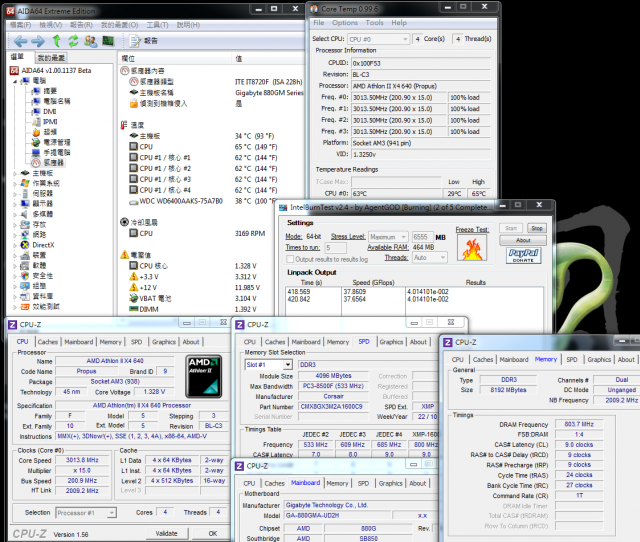Click the blue Forward arrow in AIDA64 toolbar
Screen dimensions: 640x542
coord(38,41)
